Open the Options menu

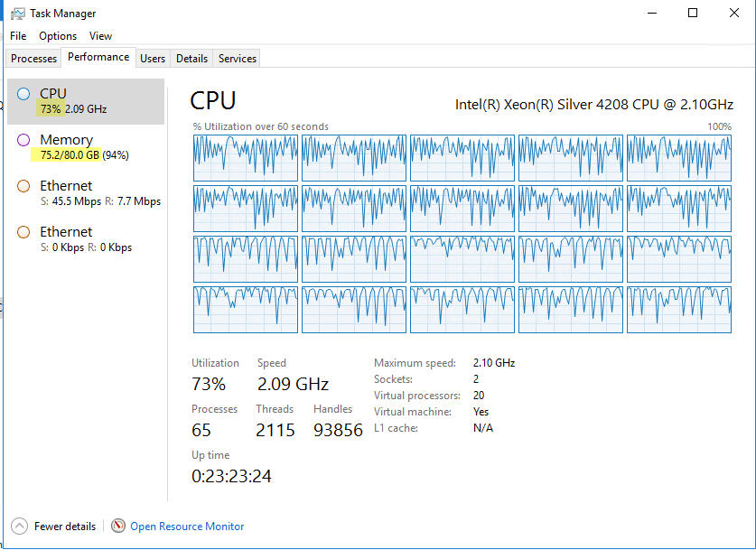[x=58, y=36]
